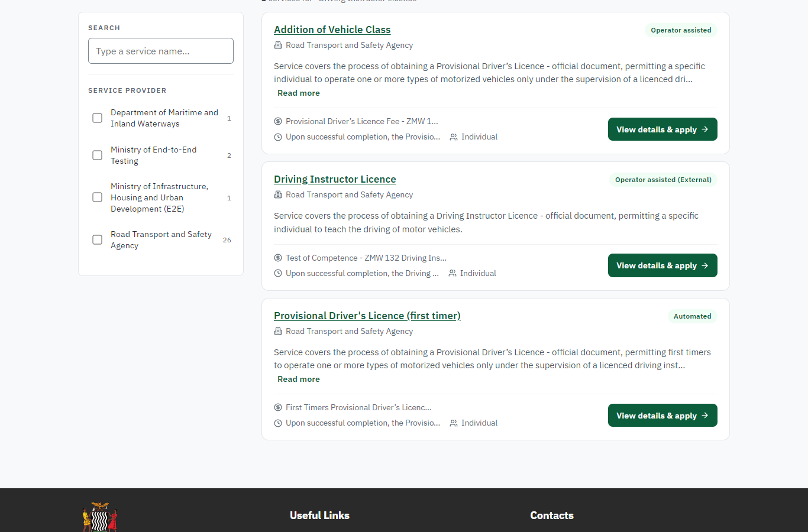View details & apply for Driving Instructor Licence
808x532 pixels.
[662, 265]
